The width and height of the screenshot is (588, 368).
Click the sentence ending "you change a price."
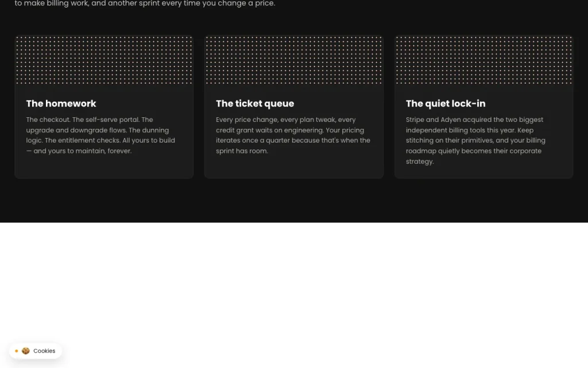click(x=145, y=3)
